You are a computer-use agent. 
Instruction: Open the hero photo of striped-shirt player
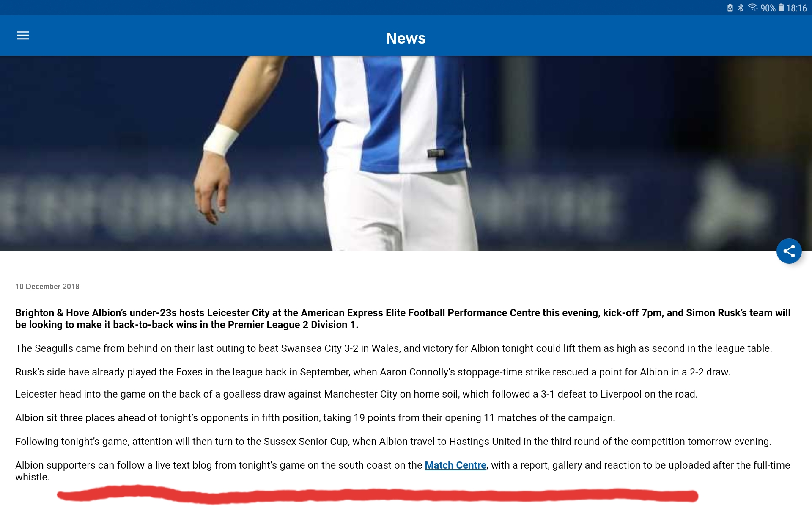coord(406,153)
